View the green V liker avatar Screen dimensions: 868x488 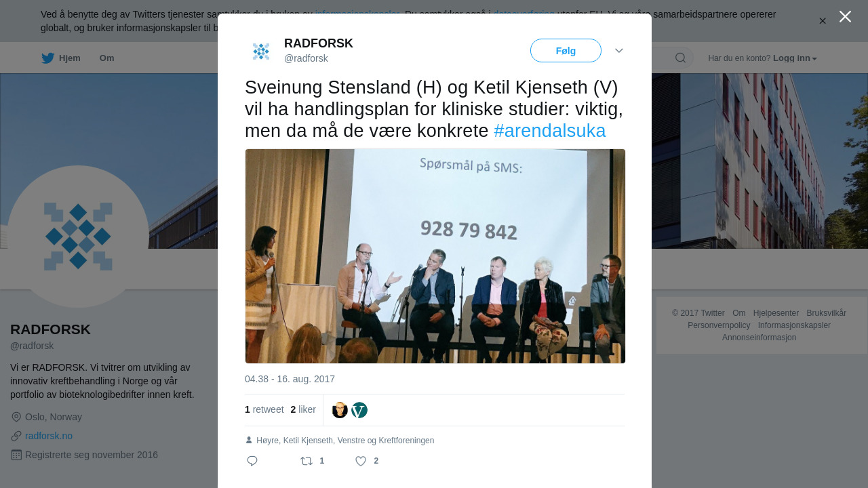(x=359, y=410)
